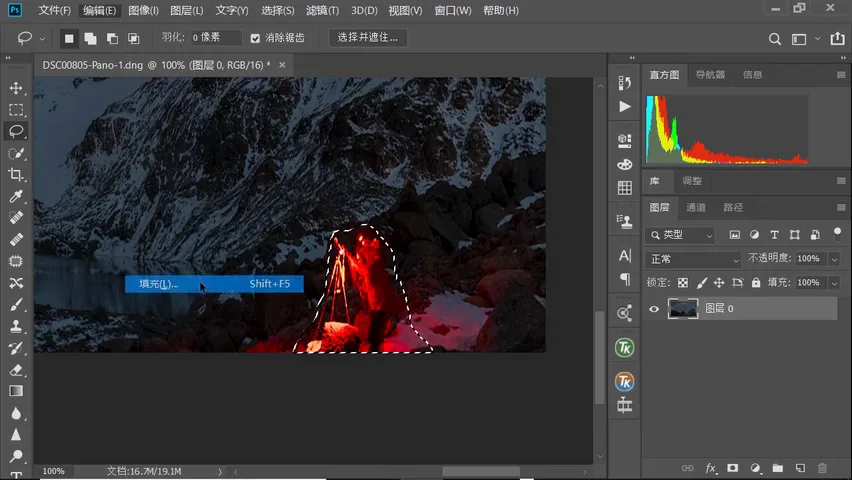This screenshot has width=852, height=480.
Task: Choose New selection mode button
Action: click(69, 39)
